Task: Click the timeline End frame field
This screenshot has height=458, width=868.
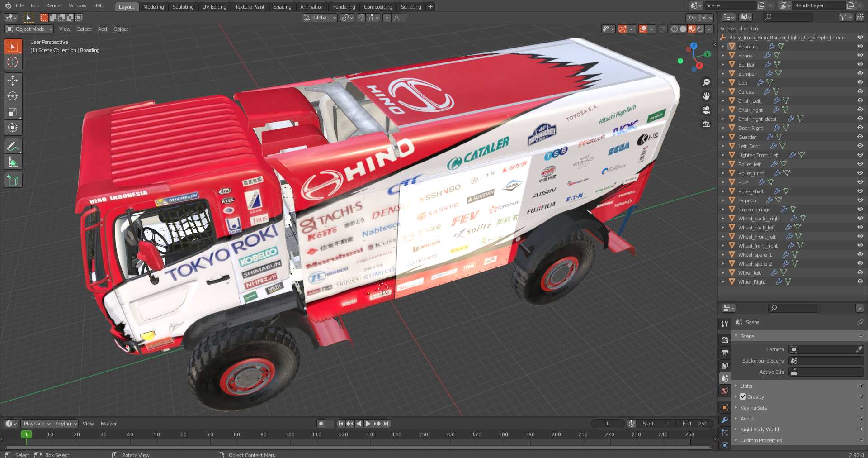Action: (x=694, y=424)
